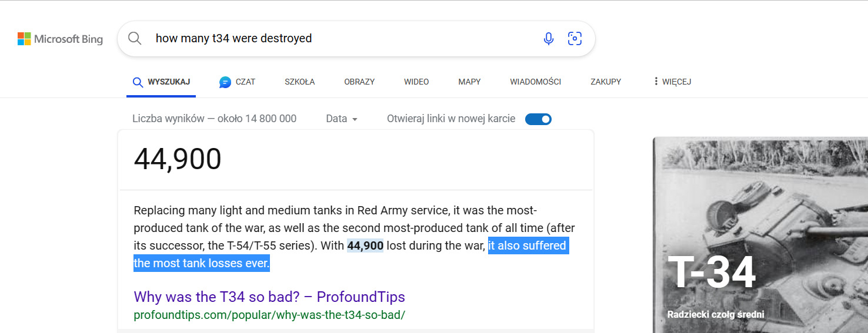This screenshot has width=868, height=333.
Task: Click the T-34 tank thumbnail image
Action: tap(760, 235)
